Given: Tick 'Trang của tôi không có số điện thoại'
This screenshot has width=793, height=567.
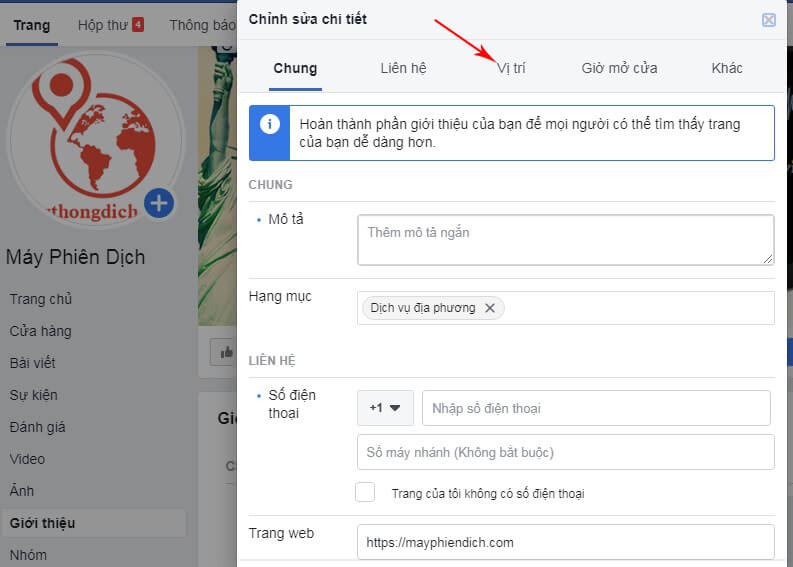Looking at the screenshot, I should pyautogui.click(x=365, y=492).
